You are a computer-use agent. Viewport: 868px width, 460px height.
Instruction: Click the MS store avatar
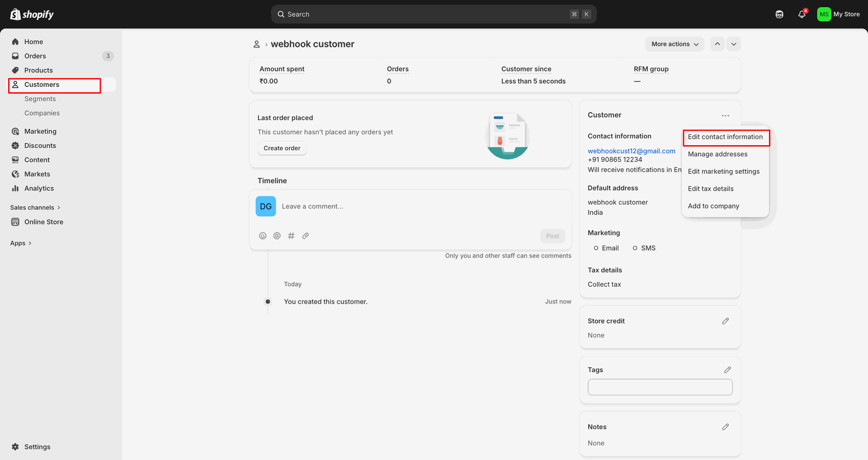click(824, 14)
